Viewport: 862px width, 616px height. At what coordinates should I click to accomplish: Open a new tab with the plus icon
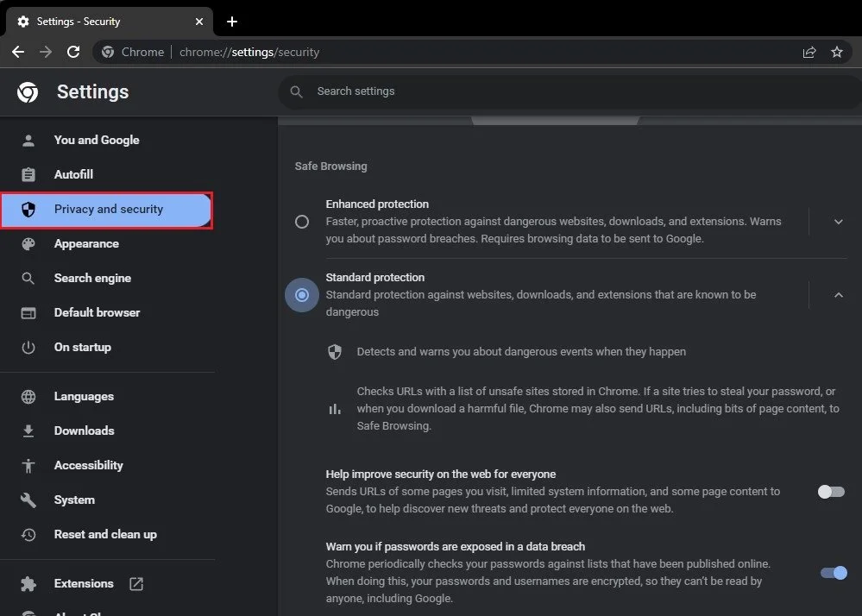232,22
